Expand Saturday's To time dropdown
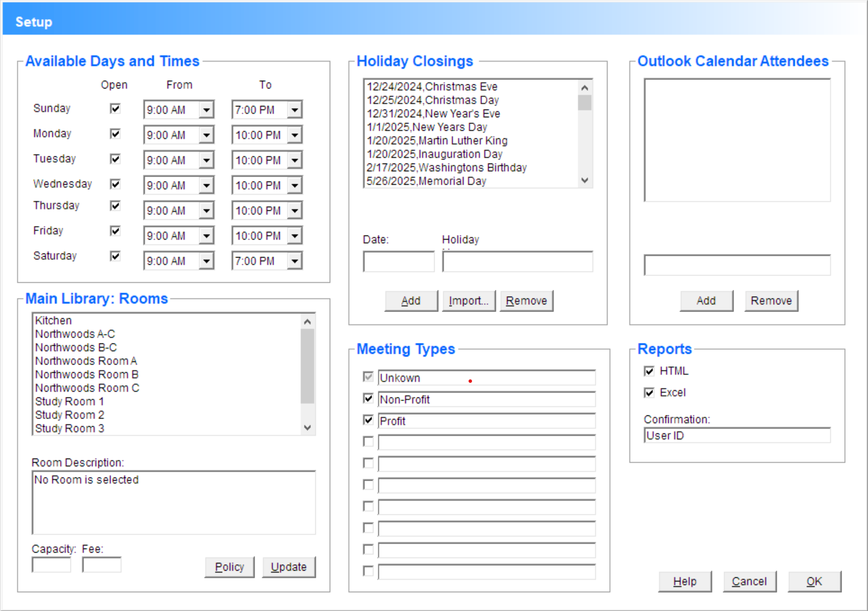 pos(295,261)
